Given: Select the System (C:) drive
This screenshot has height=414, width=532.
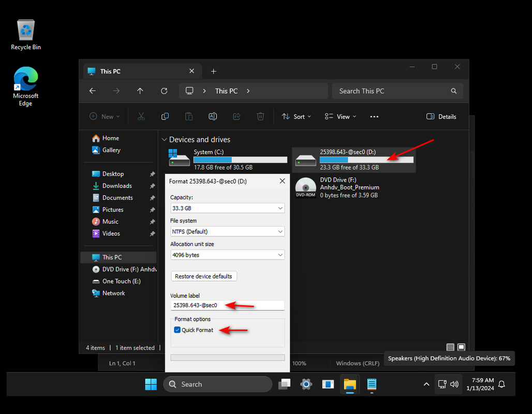Looking at the screenshot, I should (x=228, y=159).
